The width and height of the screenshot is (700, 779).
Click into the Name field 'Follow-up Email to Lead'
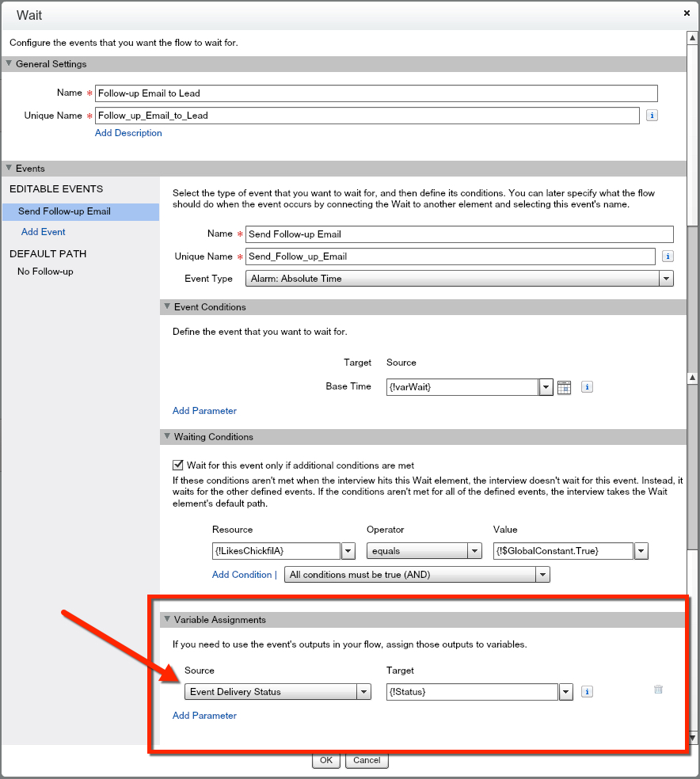[375, 93]
